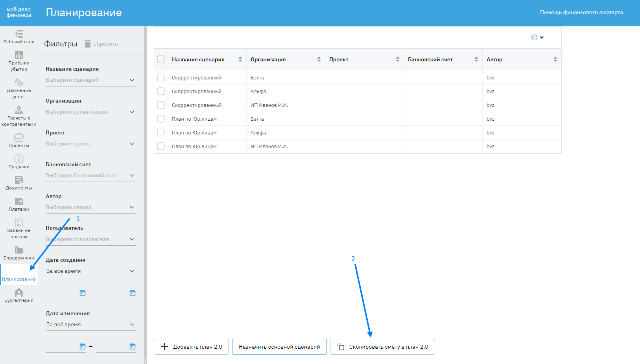Sort by Организация column arrows
640x364 pixels.
[319, 59]
